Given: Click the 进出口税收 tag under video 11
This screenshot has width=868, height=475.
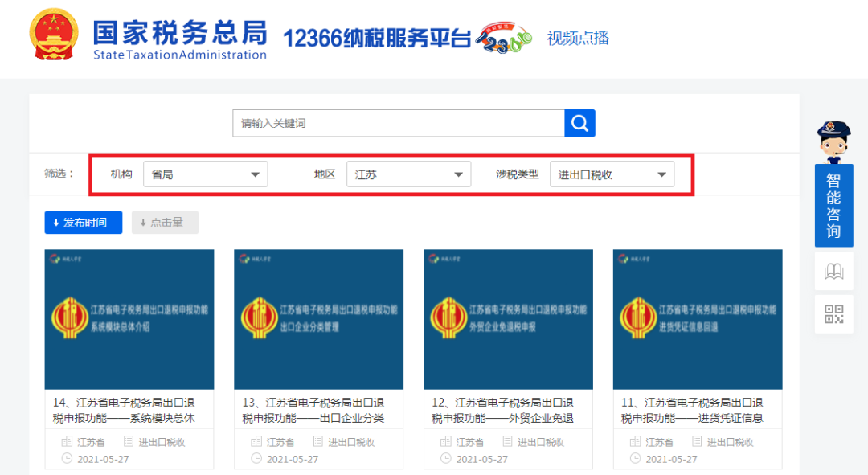Looking at the screenshot, I should [730, 442].
